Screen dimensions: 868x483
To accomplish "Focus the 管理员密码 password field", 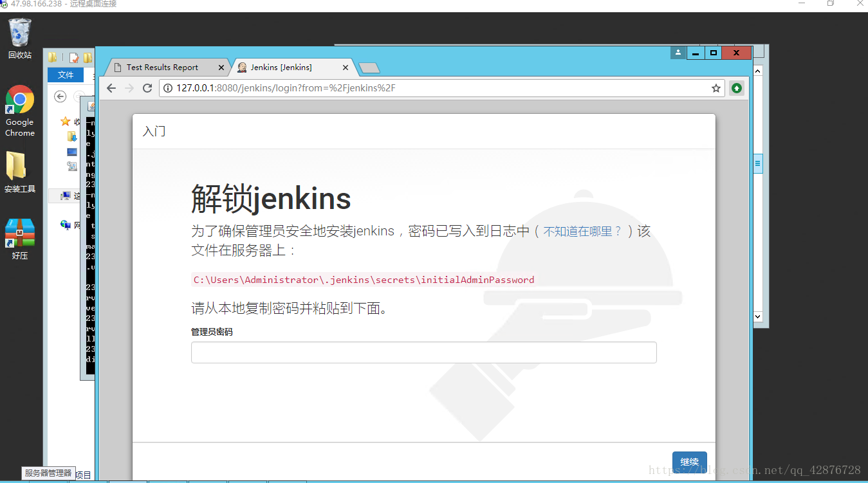I will tap(423, 352).
